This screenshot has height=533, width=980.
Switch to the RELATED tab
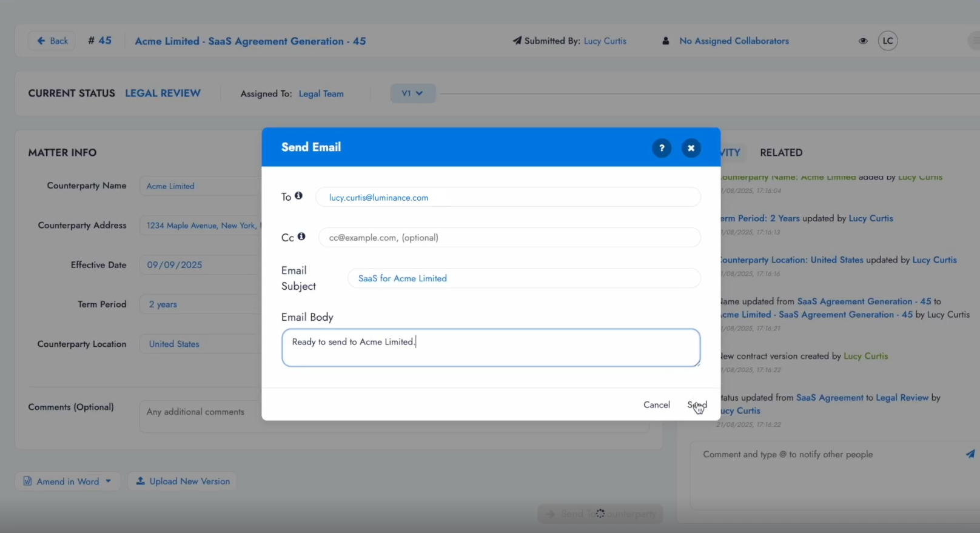tap(781, 152)
